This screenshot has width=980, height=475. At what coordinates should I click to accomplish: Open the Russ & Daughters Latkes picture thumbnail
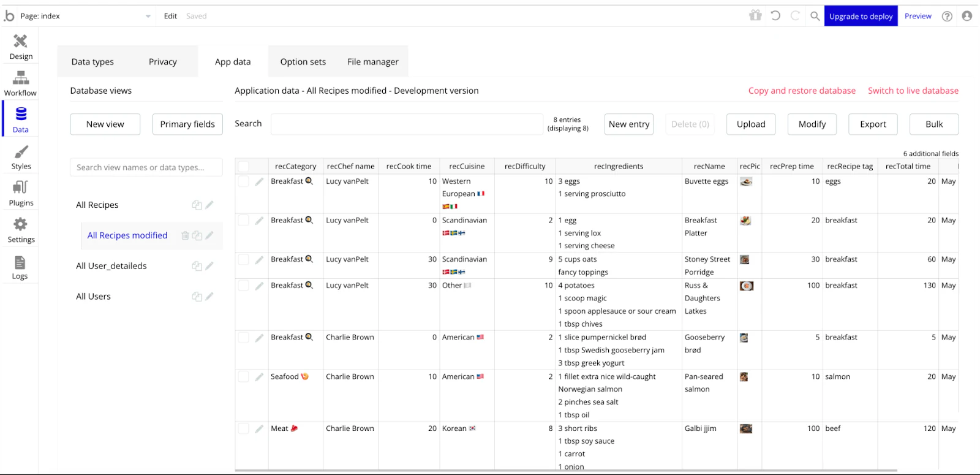click(747, 286)
